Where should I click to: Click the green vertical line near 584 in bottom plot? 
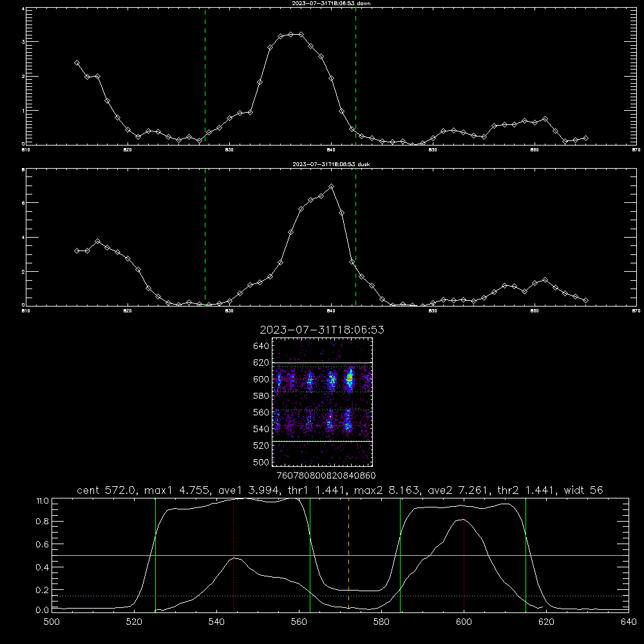[400, 554]
